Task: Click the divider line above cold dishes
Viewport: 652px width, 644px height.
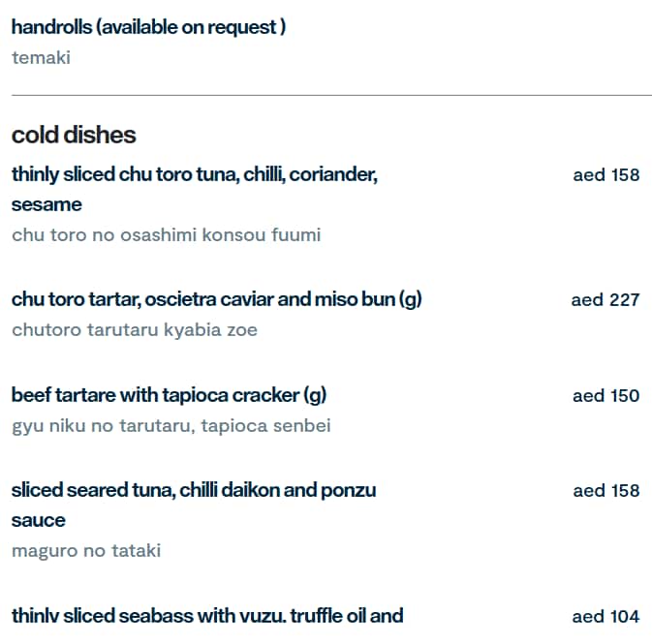Action: (331, 95)
